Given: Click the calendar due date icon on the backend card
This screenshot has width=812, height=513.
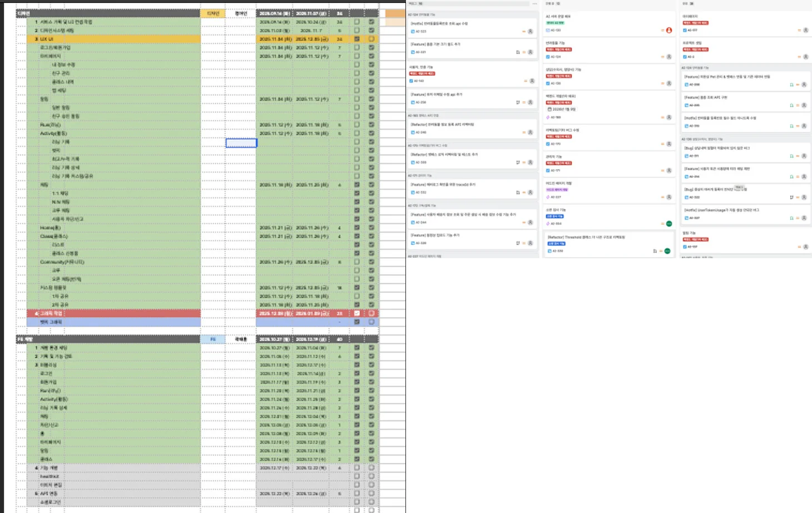Looking at the screenshot, I should click(x=548, y=110).
